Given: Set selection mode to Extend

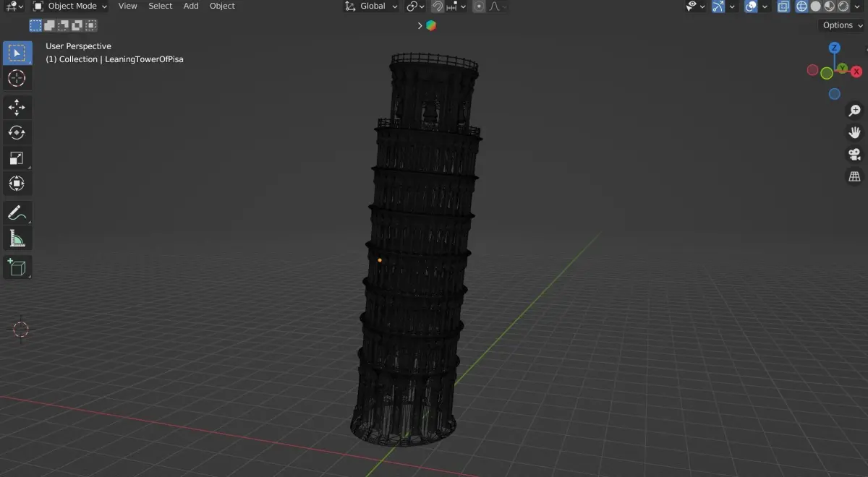Looking at the screenshot, I should pyautogui.click(x=49, y=25).
